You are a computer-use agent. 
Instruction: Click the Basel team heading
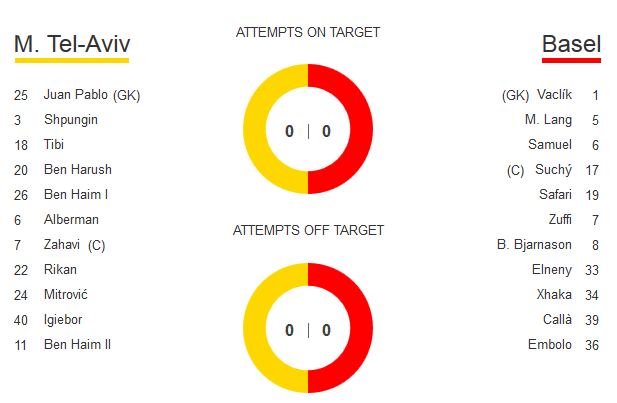click(x=571, y=45)
